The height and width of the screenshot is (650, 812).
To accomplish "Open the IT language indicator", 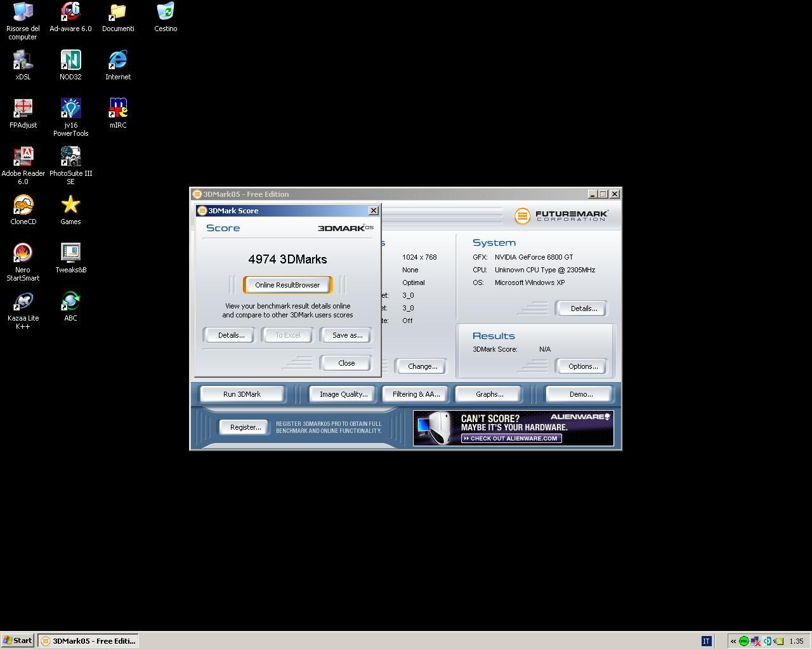I will (x=706, y=641).
